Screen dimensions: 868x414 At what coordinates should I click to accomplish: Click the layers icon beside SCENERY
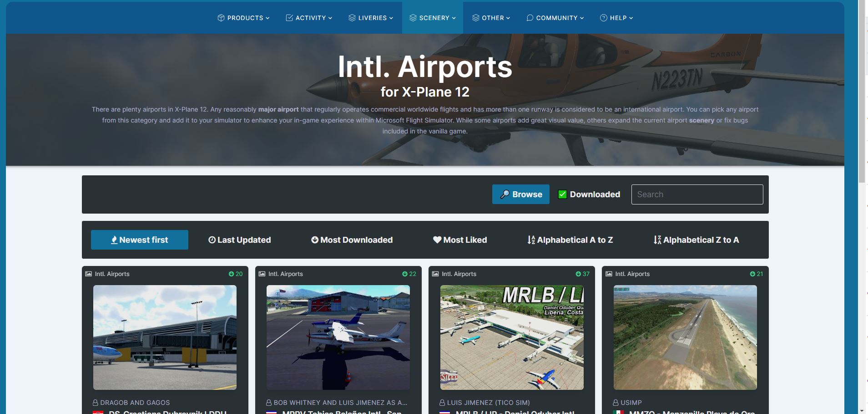pos(413,18)
